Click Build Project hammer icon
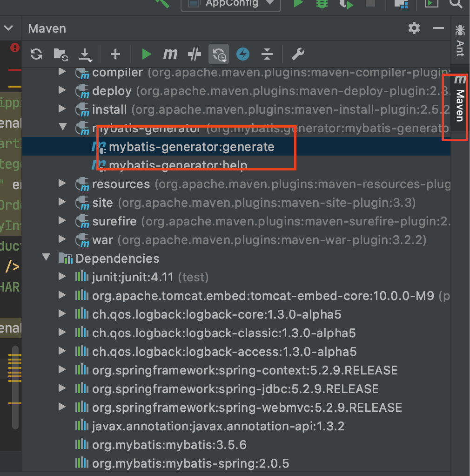This screenshot has height=476, width=470. coord(162,4)
